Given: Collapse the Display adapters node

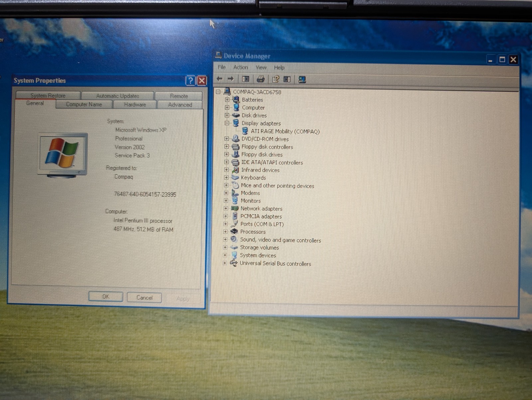Looking at the screenshot, I should click(227, 123).
